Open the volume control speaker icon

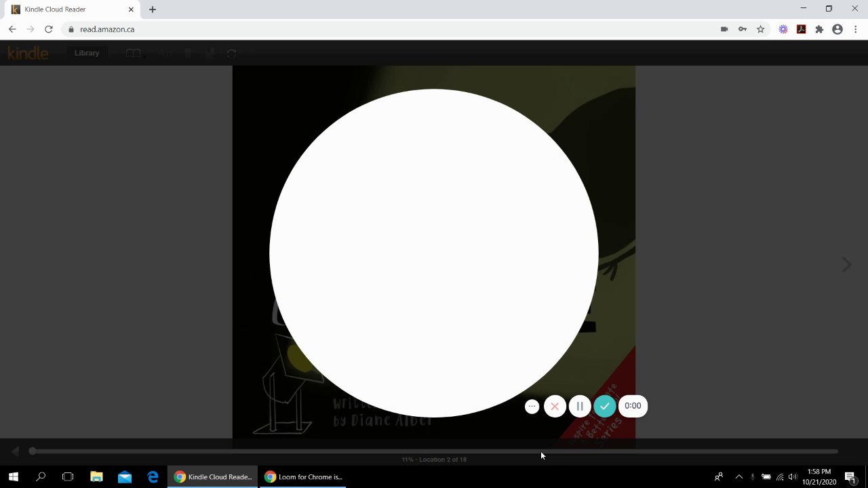pyautogui.click(x=792, y=476)
